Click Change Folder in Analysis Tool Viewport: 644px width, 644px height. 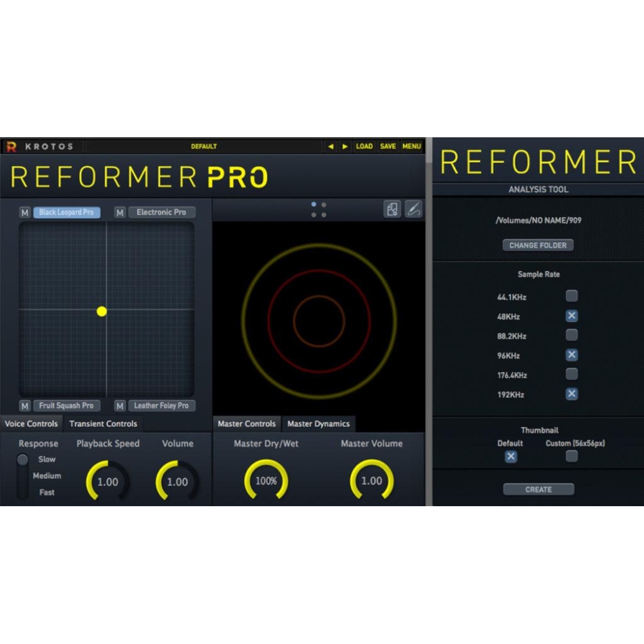click(x=538, y=245)
